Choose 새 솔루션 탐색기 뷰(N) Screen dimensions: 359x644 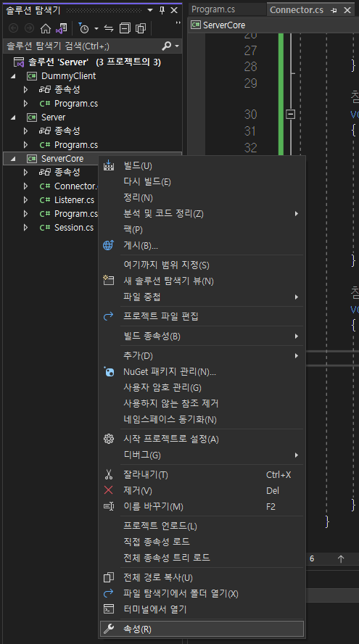tap(202, 281)
